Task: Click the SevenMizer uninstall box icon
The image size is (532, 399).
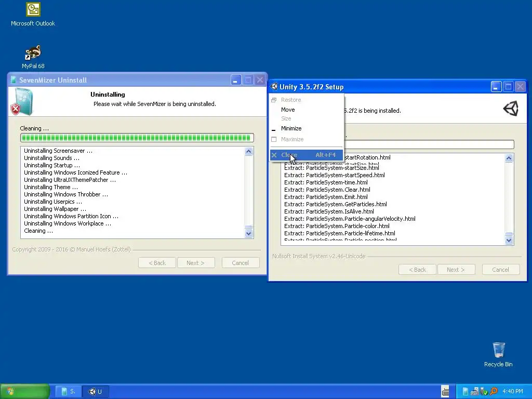Action: pyautogui.click(x=21, y=102)
